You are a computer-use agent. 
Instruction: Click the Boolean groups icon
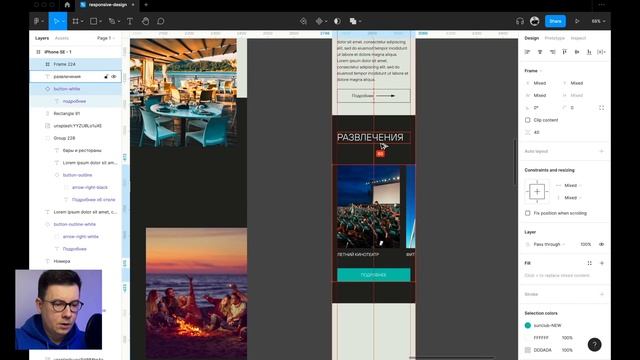coord(353,21)
